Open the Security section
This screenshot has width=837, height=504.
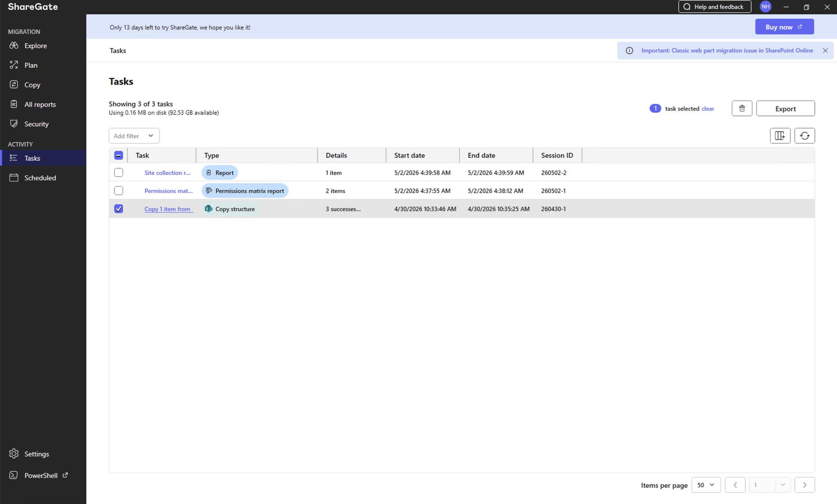[x=43, y=124]
